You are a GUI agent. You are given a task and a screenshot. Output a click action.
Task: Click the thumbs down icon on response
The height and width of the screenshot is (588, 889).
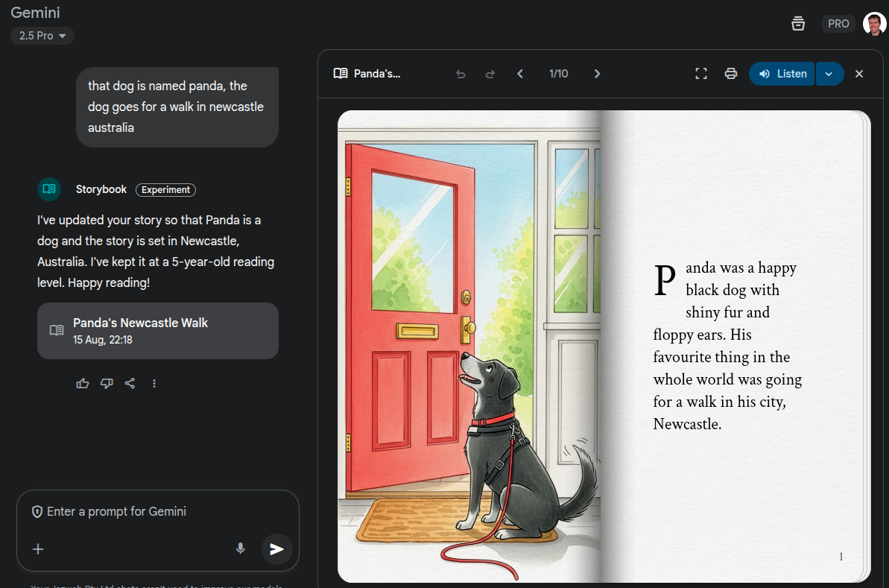[107, 383]
